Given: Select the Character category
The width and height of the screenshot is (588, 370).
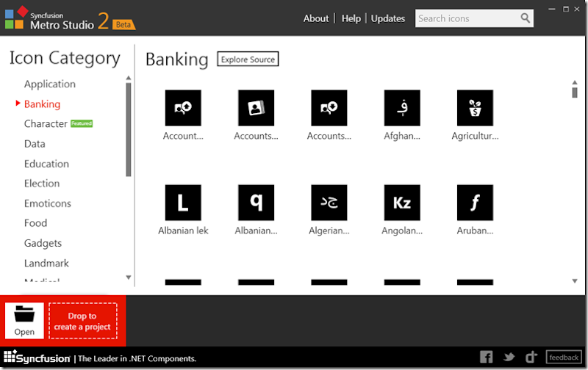Looking at the screenshot, I should click(46, 123).
